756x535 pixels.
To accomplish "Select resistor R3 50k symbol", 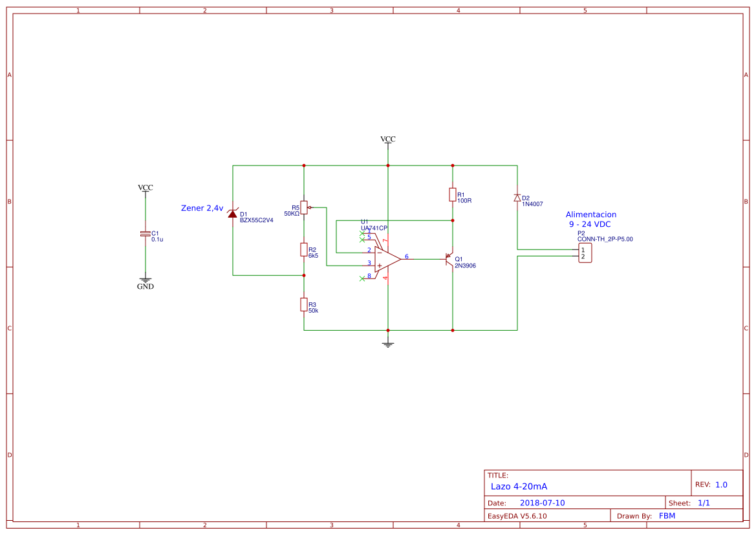I will click(x=303, y=305).
